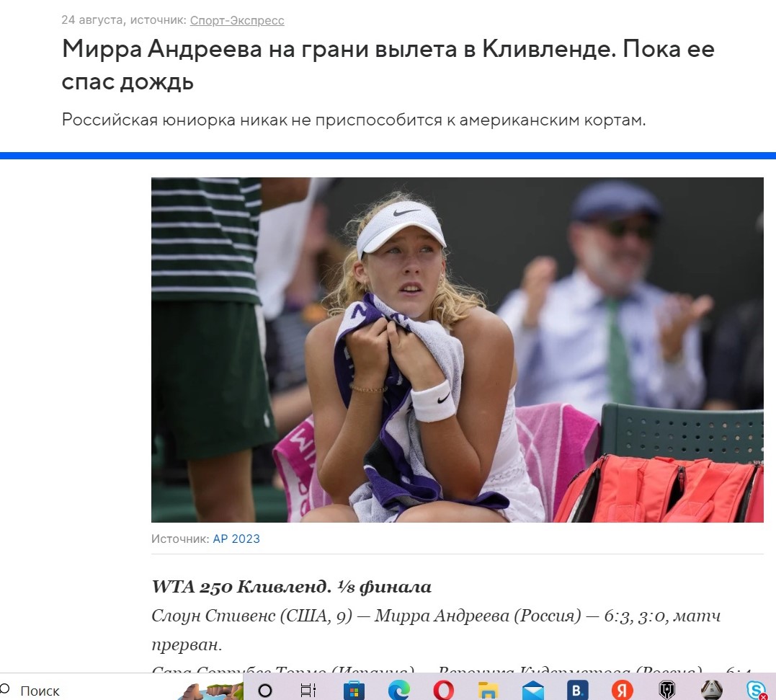The width and height of the screenshot is (776, 700).
Task: Open Cortana circle icon in taskbar
Action: click(265, 690)
